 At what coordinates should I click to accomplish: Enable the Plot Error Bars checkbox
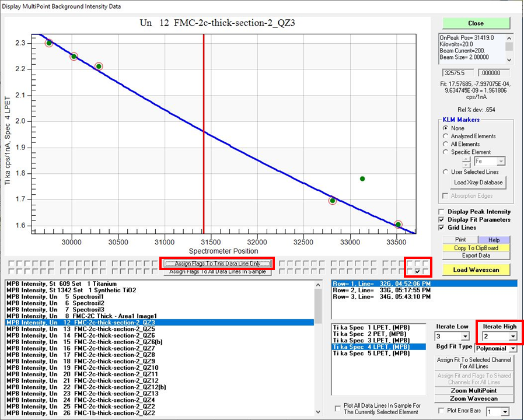[442, 411]
